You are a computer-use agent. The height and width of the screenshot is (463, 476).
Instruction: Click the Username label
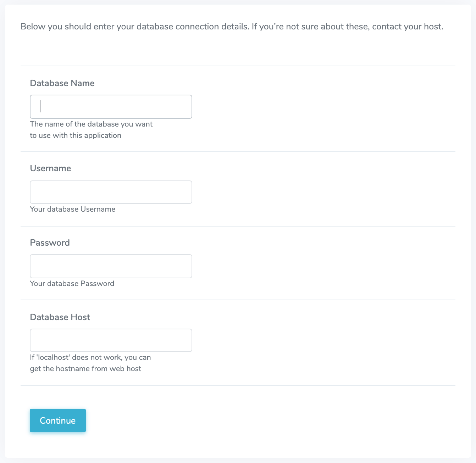pyautogui.click(x=50, y=168)
